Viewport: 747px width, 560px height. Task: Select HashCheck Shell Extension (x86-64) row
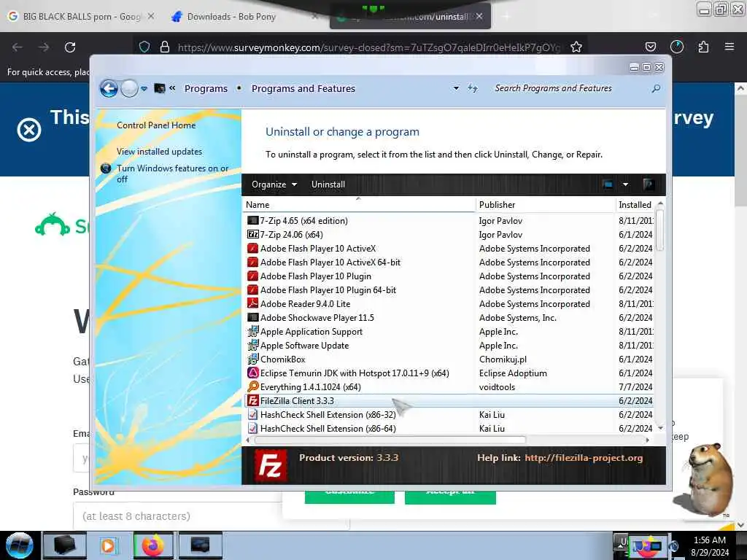[x=449, y=429]
